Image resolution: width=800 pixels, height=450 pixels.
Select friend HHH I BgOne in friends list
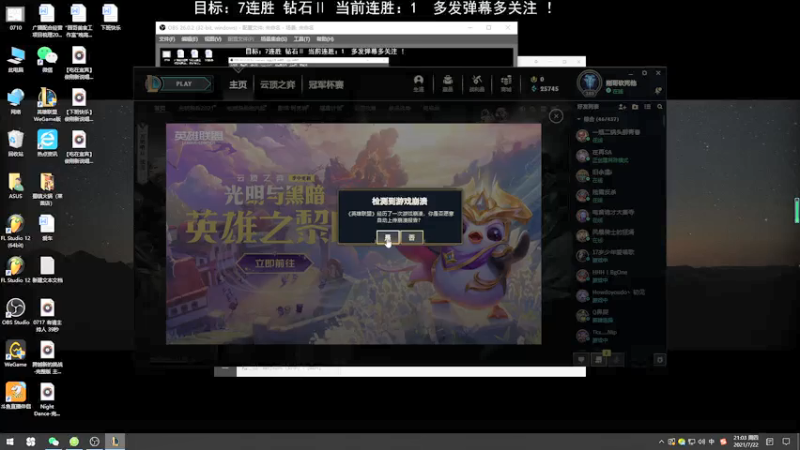[618, 276]
